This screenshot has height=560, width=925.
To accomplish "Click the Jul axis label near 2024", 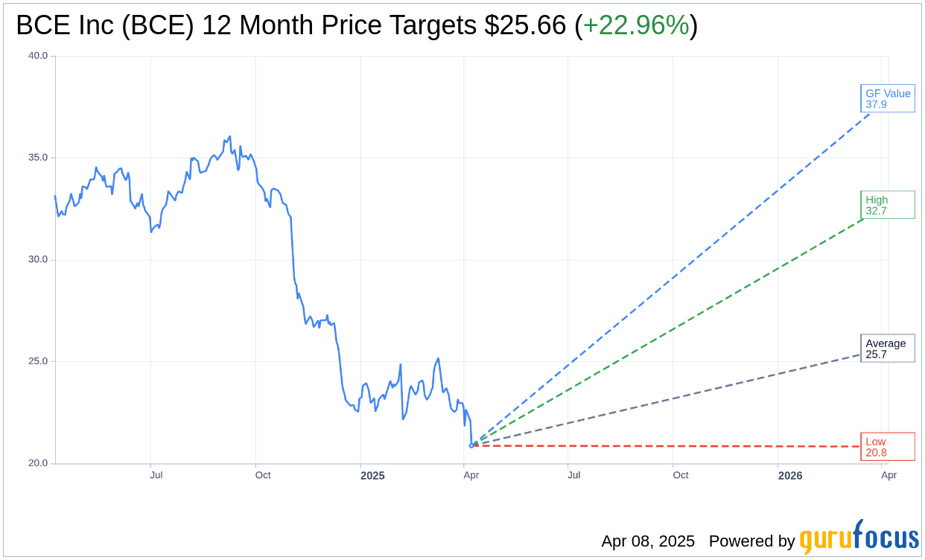I will click(x=156, y=475).
